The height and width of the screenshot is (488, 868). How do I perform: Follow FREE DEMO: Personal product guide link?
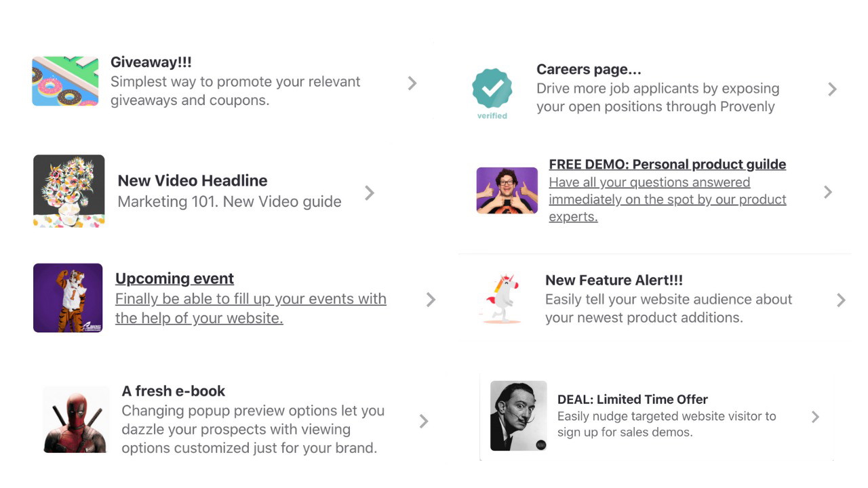pyautogui.click(x=667, y=164)
